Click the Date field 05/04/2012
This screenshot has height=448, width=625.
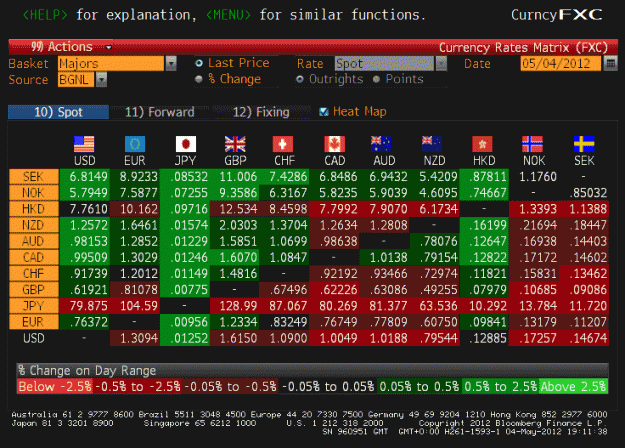560,63
